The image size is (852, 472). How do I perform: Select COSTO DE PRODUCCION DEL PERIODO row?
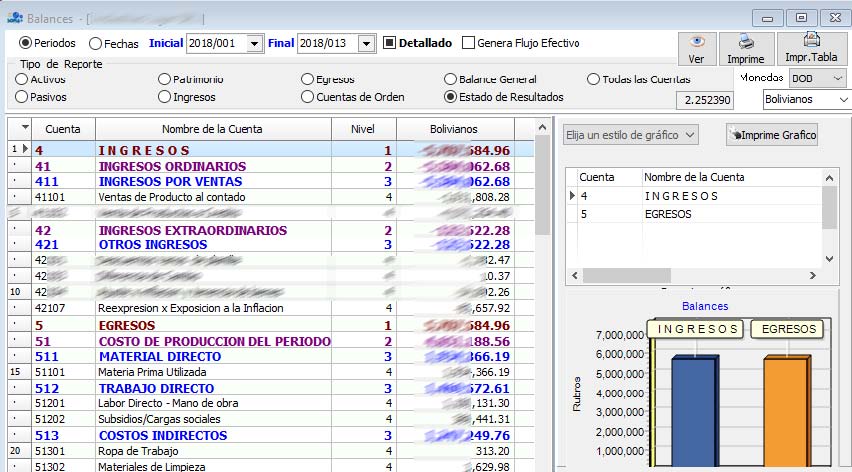coord(272,341)
